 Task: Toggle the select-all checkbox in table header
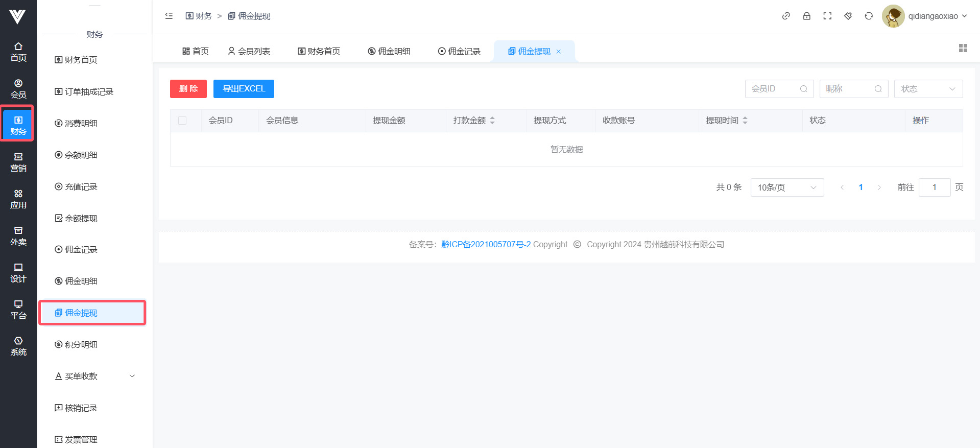182,121
